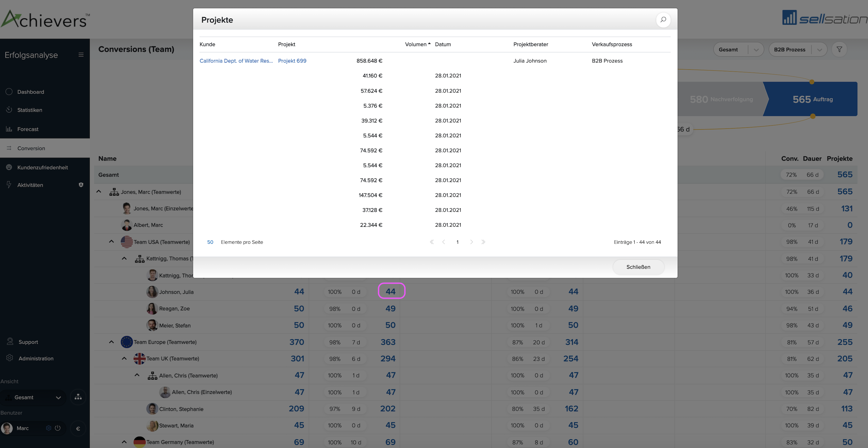
Task: Collapse the Team USA (Teamwerte) row
Action: tap(111, 241)
